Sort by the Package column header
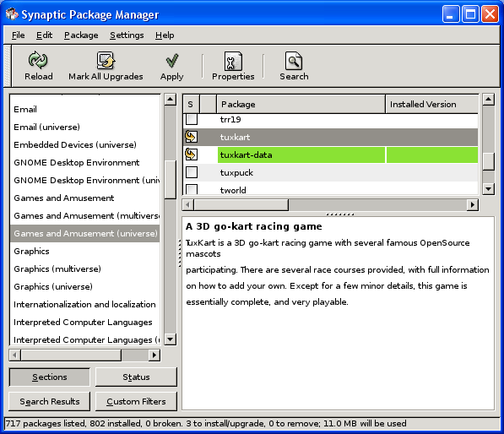Screen dimensions: 504x434 pyautogui.click(x=301, y=104)
